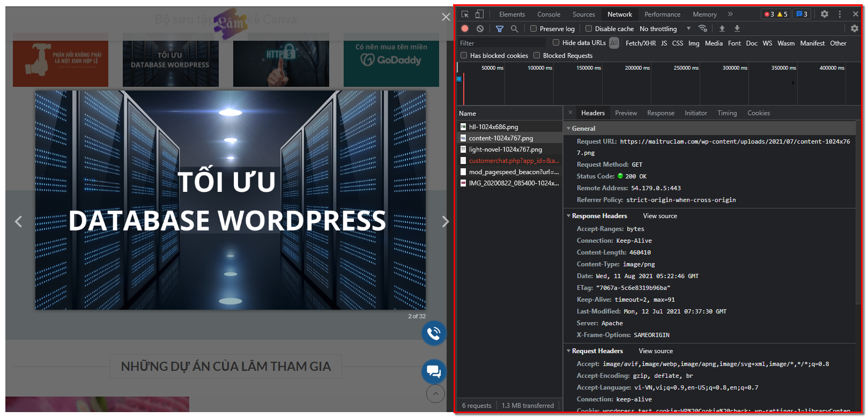
Task: Open the Timing tab of request
Action: point(727,113)
